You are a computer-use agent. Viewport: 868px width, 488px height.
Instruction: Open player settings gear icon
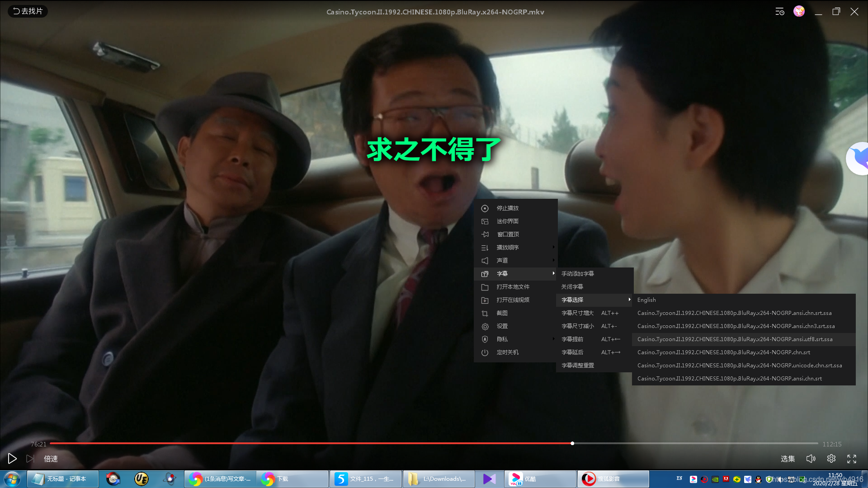click(831, 459)
